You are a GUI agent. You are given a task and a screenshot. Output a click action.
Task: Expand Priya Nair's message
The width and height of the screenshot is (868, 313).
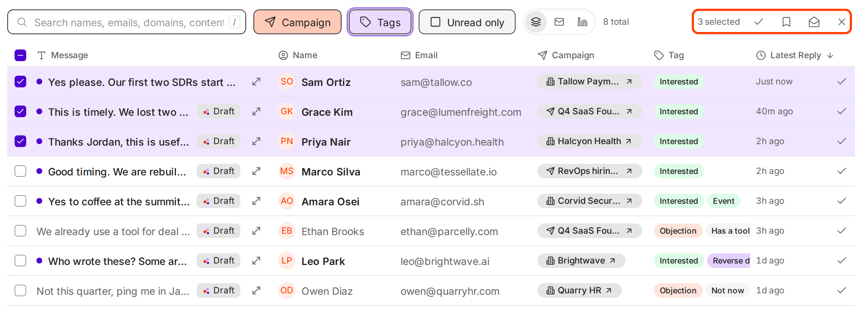click(256, 141)
